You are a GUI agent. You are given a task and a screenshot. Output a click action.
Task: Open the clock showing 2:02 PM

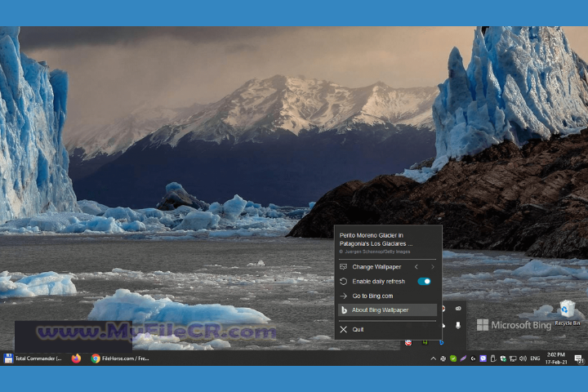(x=556, y=359)
